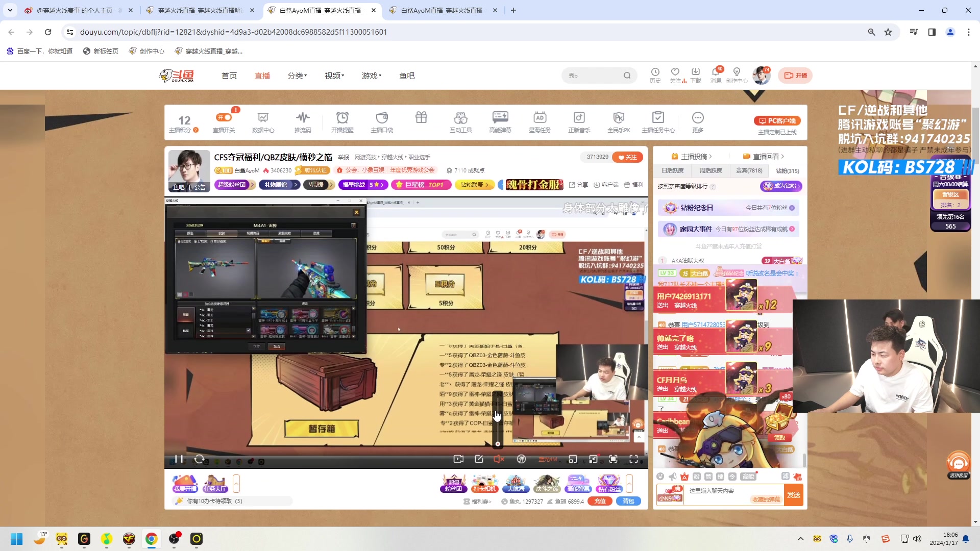Viewport: 980px width, 551px height.
Task: Collapse the left activity icons arrow
Action: click(236, 484)
